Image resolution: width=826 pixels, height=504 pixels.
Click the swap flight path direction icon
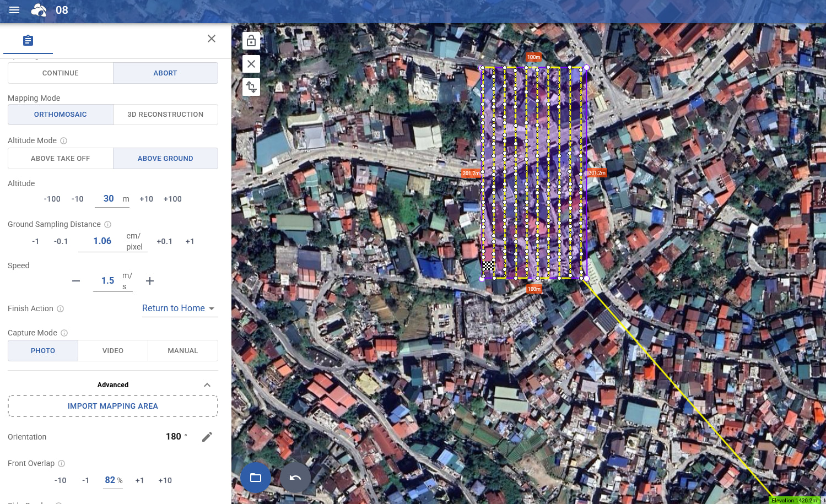point(251,87)
